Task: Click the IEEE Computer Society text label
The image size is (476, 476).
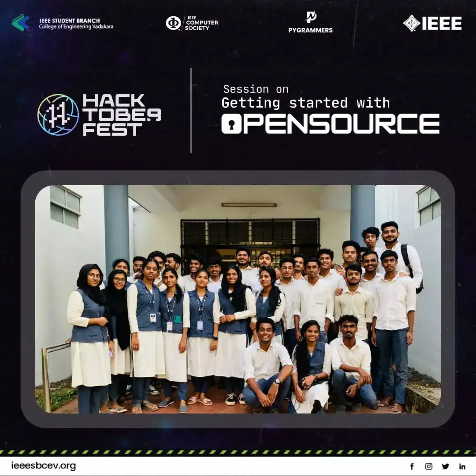Action: point(201,23)
